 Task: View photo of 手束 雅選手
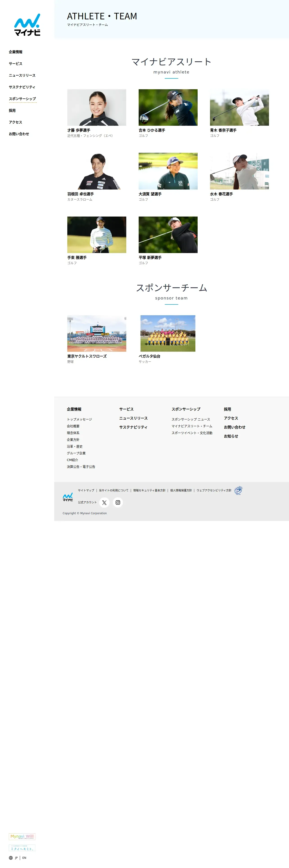coord(97,235)
